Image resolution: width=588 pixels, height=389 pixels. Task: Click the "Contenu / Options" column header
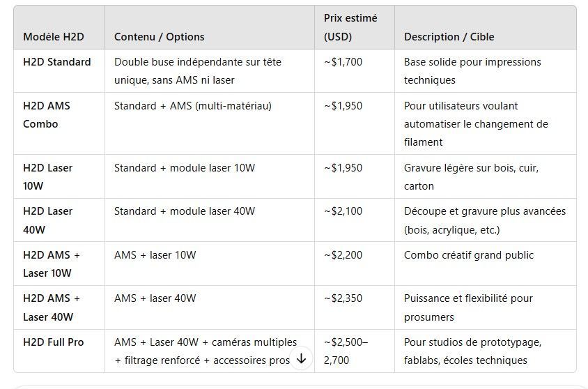point(160,37)
